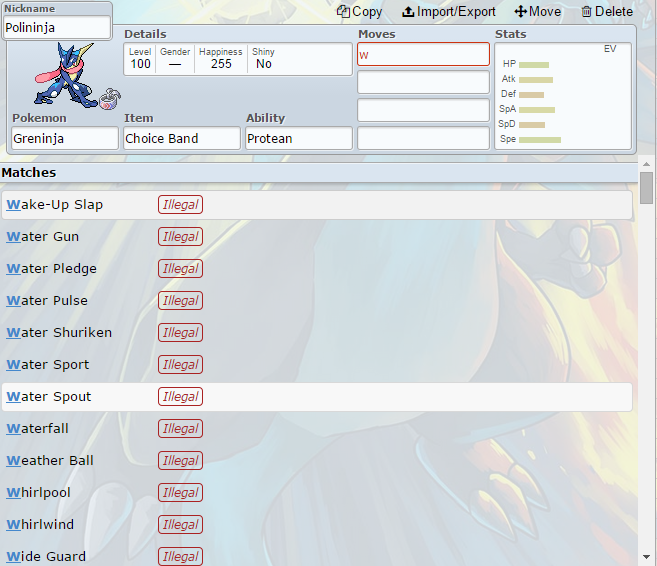This screenshot has height=566, width=657.
Task: Select the Whirlpool move
Action: point(317,493)
